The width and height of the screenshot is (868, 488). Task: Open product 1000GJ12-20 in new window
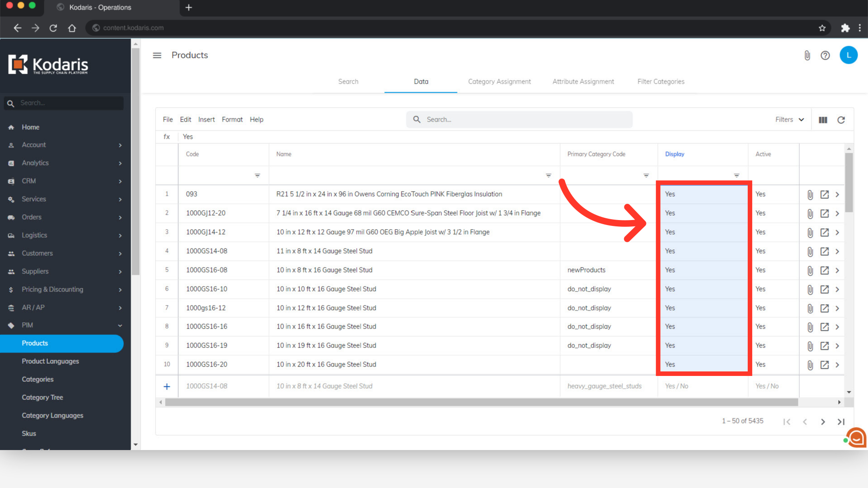pos(825,213)
